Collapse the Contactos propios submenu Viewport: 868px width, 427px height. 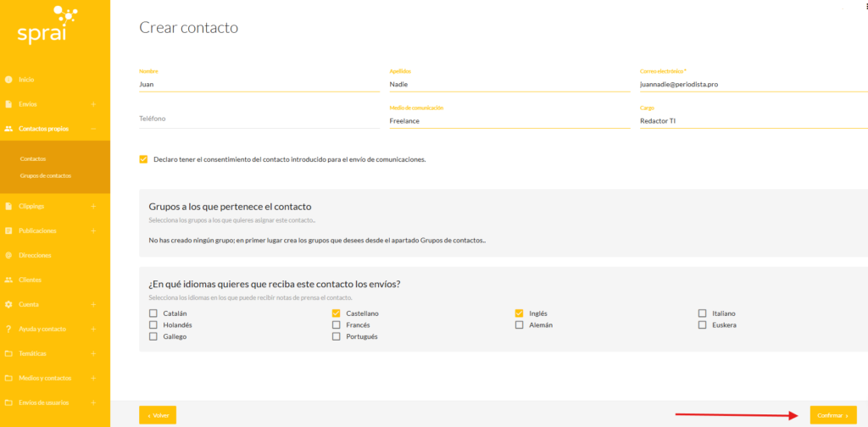point(93,129)
